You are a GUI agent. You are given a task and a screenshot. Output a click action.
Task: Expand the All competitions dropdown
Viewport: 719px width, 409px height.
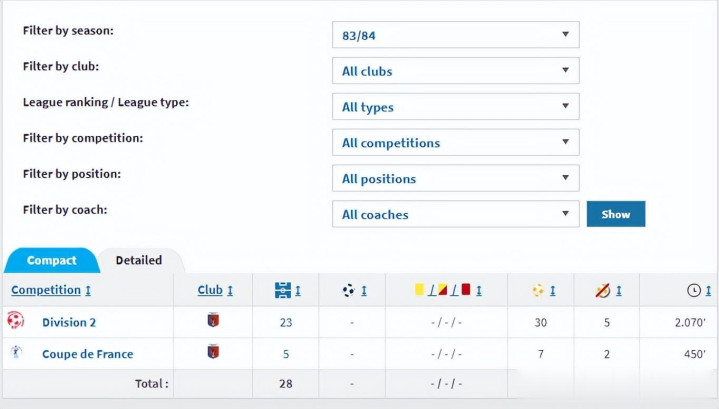point(455,143)
